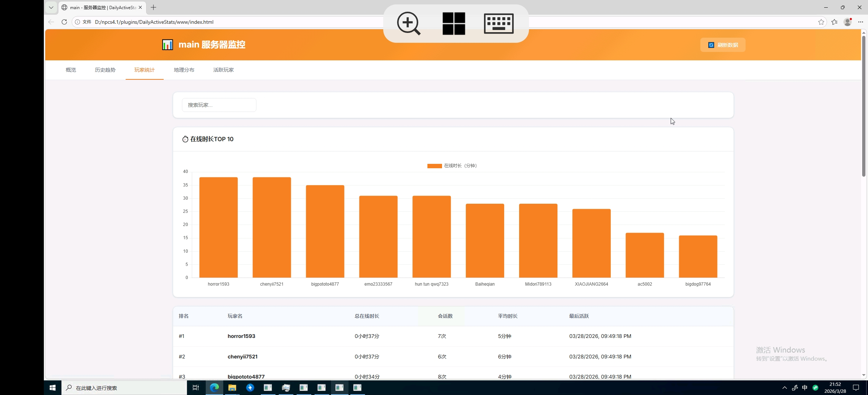The width and height of the screenshot is (868, 395).
Task: Sort by the 会话数 column header
Action: click(445, 316)
